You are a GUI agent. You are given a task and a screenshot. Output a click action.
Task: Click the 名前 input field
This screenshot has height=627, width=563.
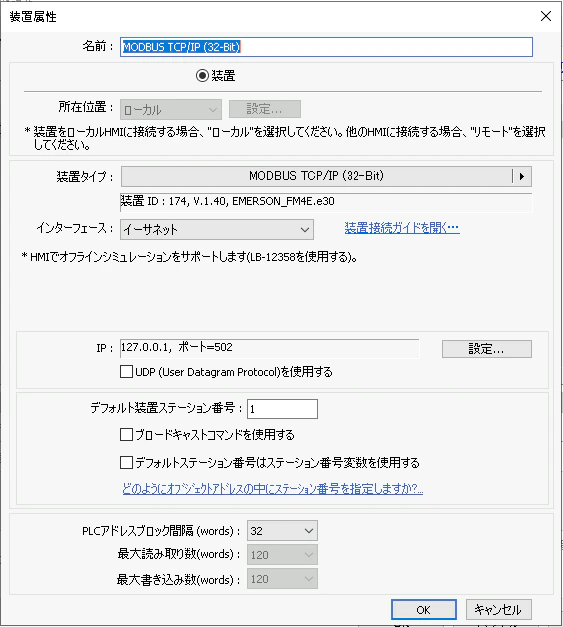[x=326, y=47]
